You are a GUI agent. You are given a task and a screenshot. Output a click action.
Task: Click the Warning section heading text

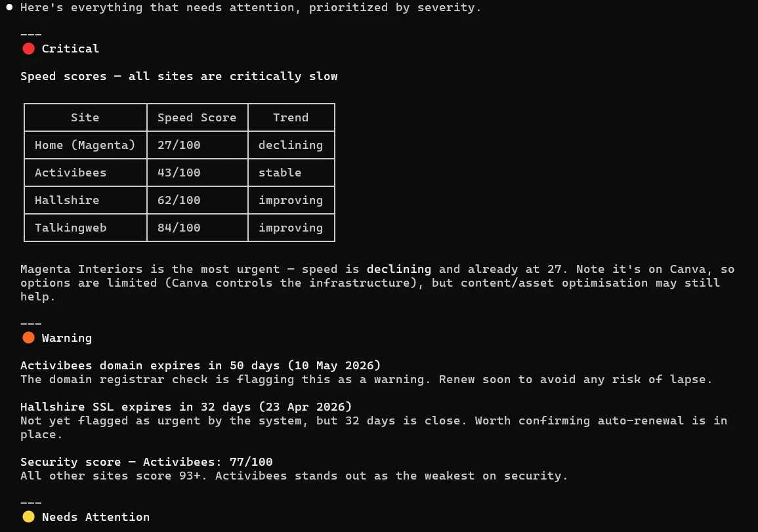67,338
